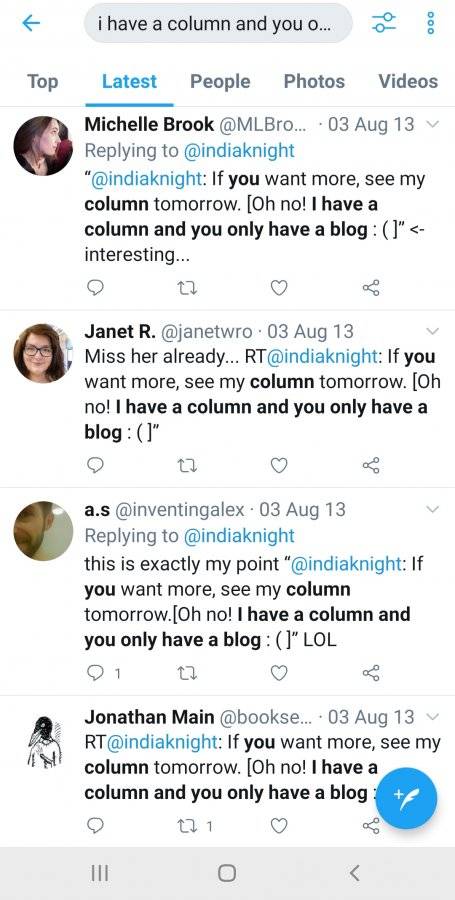Like Janet R.'s tweet
The height and width of the screenshot is (900, 455).
[x=279, y=465]
